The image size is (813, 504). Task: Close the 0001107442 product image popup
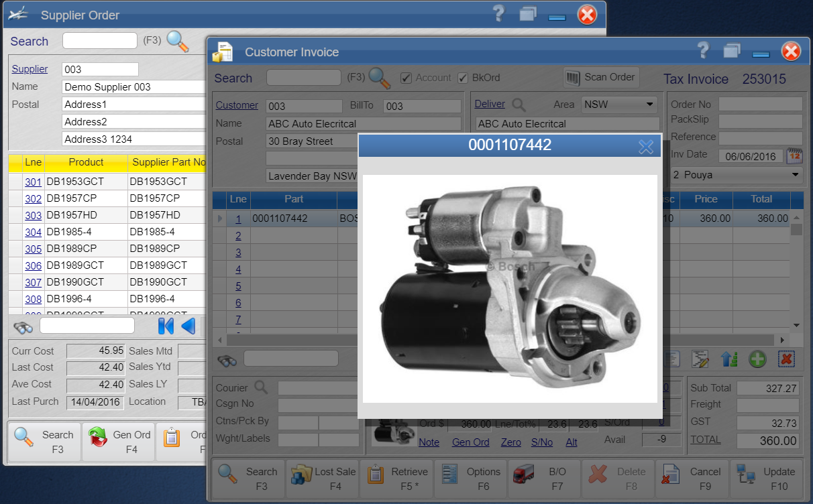pyautogui.click(x=645, y=147)
